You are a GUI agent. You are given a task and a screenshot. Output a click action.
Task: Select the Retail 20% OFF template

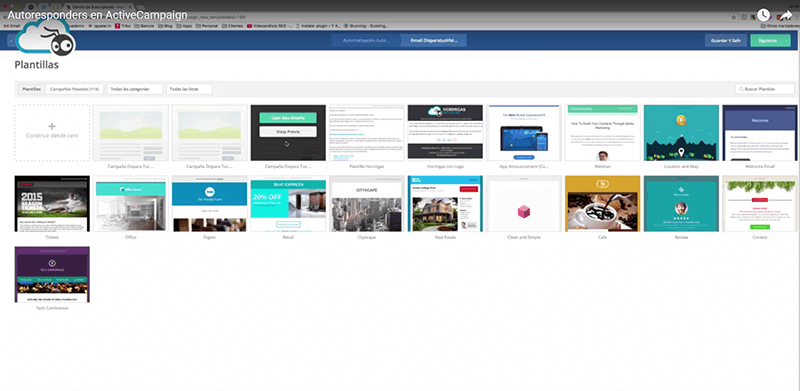tap(288, 204)
